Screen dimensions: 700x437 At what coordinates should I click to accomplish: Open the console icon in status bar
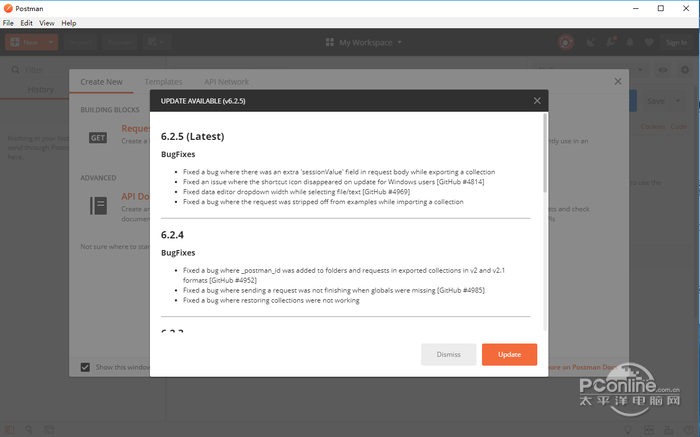(x=49, y=430)
